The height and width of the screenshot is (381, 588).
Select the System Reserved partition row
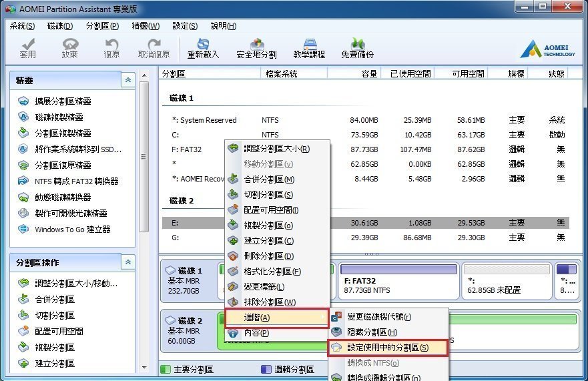tap(366, 120)
